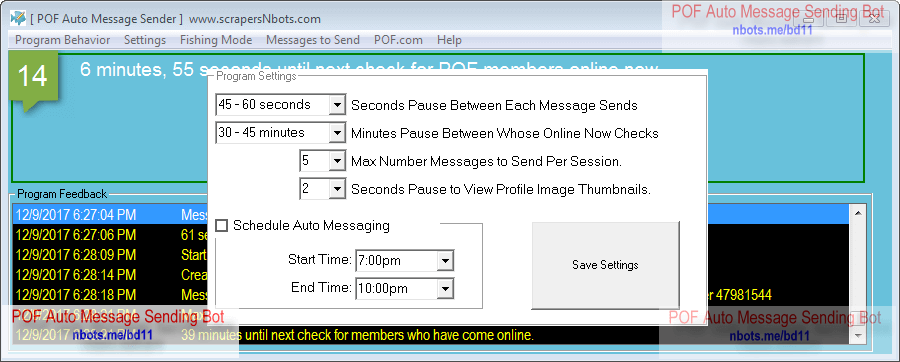900x362 pixels.
Task: Click the feedback list scroll up arrow
Action: pos(858,213)
